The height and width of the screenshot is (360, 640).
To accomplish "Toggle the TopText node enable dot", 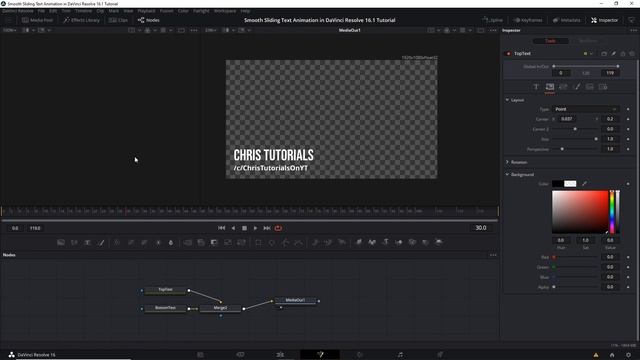I will pos(508,53).
